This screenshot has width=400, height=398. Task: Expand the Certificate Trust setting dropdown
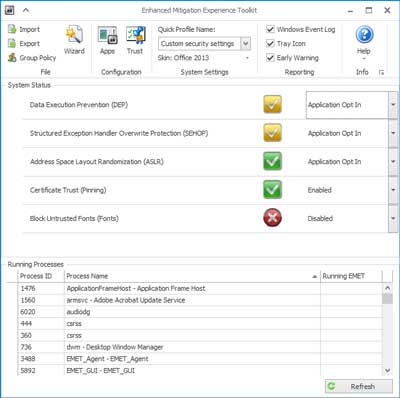tap(393, 190)
